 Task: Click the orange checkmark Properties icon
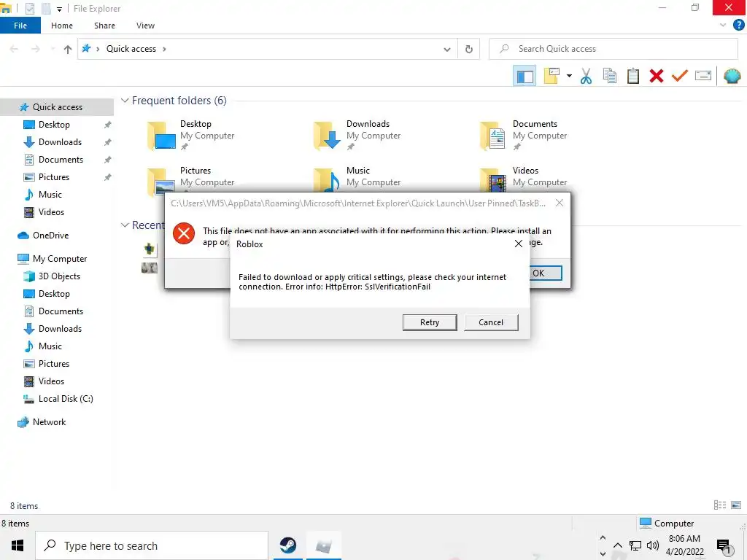(x=680, y=76)
